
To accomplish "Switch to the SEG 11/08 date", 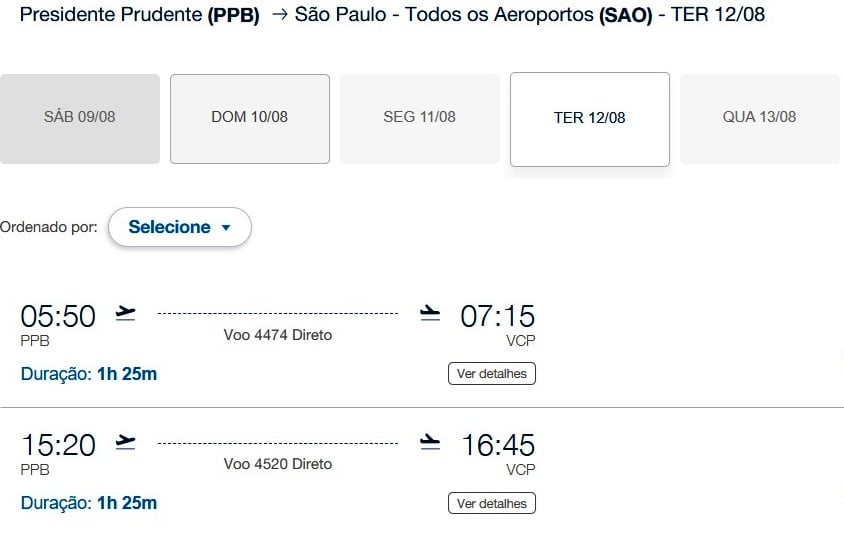I will click(x=419, y=119).
